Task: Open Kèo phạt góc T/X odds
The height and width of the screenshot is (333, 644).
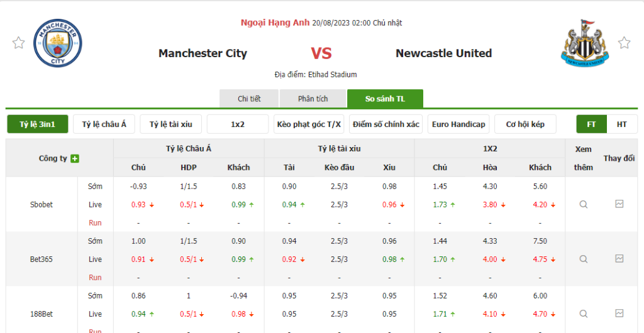Action: (309, 124)
